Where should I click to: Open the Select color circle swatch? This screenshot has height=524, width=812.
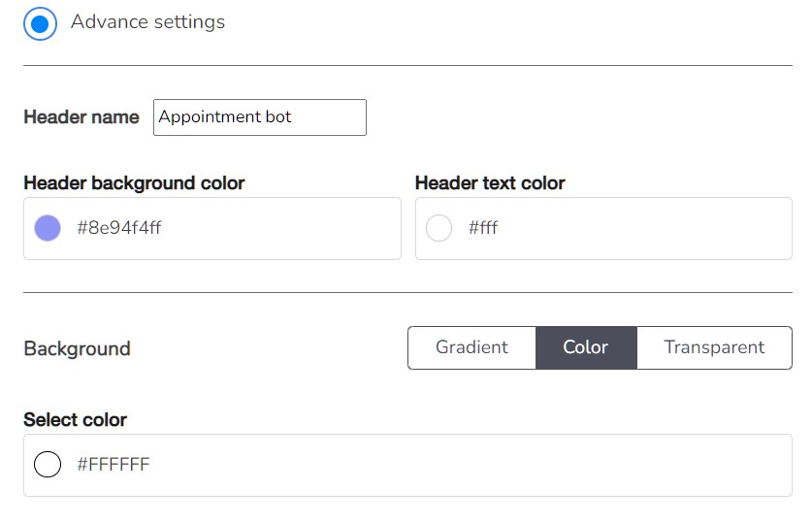[48, 465]
